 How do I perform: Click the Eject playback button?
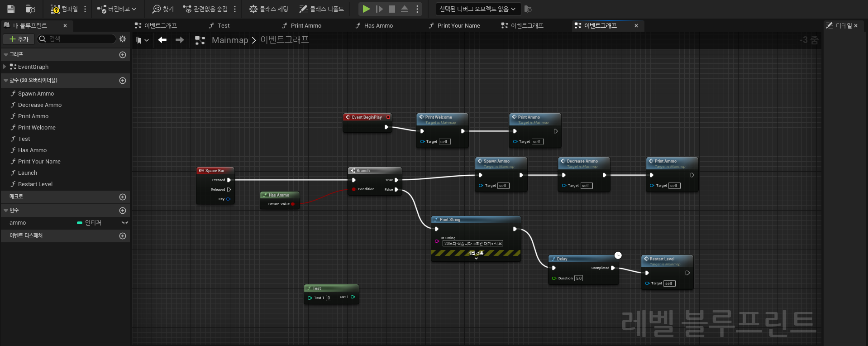[405, 9]
